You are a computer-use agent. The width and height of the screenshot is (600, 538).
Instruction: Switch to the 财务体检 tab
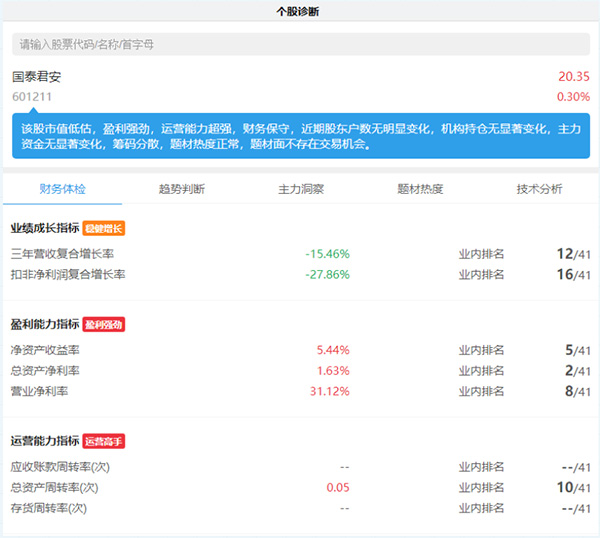62,189
